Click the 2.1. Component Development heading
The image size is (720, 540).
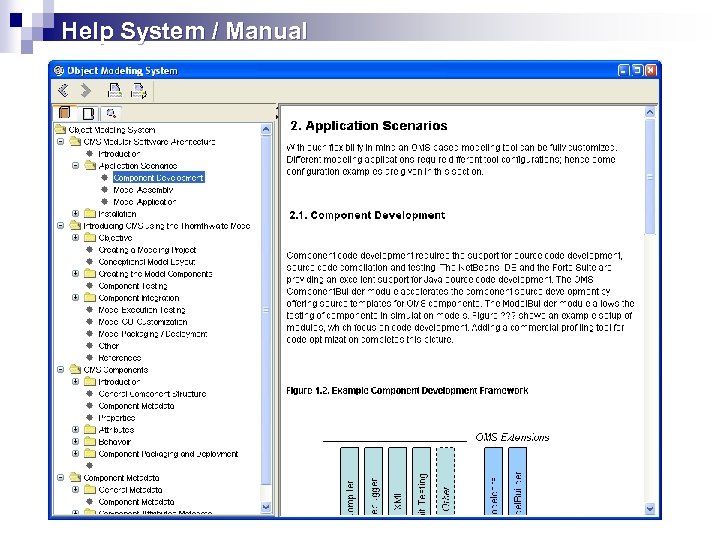coord(367,215)
